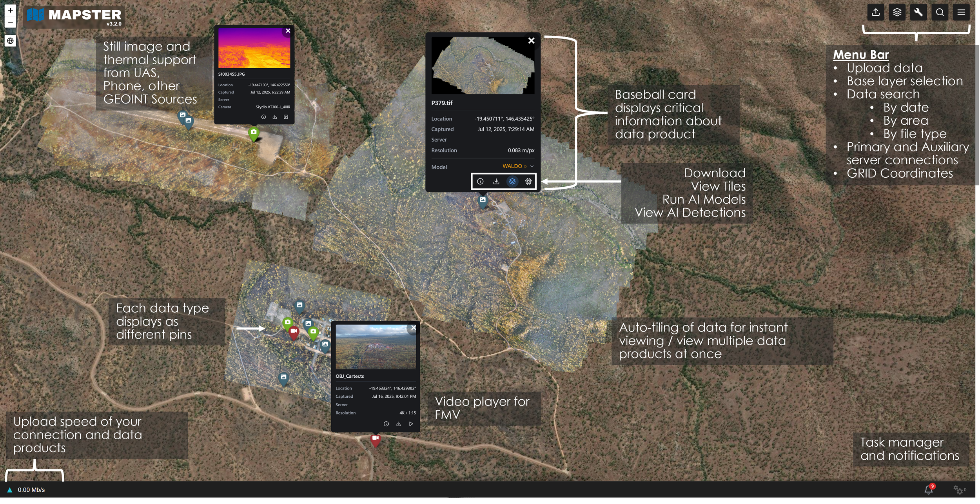Click View AI Detections on P379.tif
Screen dimensions: 980x504
click(528, 181)
